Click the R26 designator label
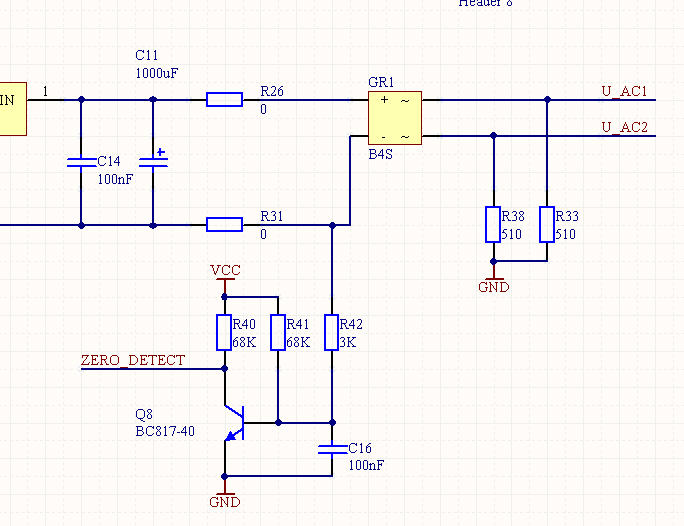The height and width of the screenshot is (526, 684). tap(272, 91)
